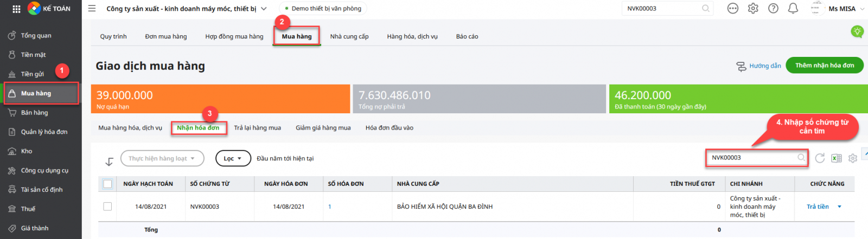The height and width of the screenshot is (239, 868).
Task: Open settings gear in top bar
Action: click(x=753, y=9)
